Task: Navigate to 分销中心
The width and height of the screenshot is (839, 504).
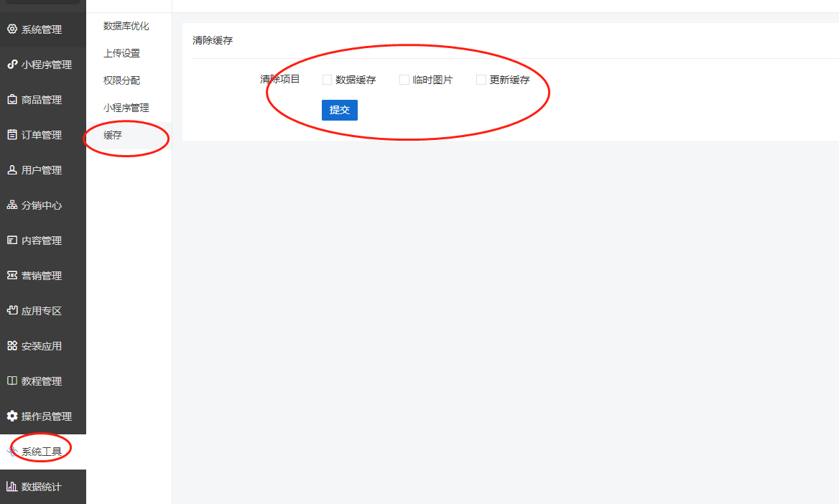Action: [x=43, y=205]
